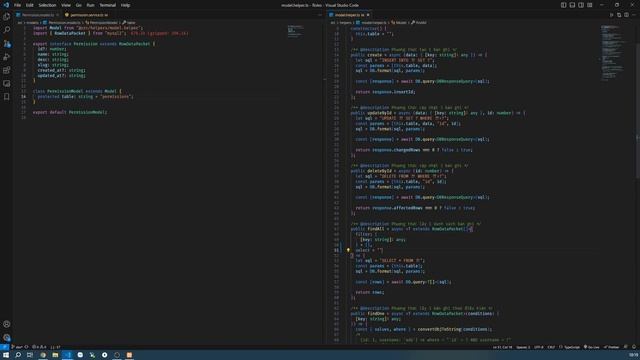Expand the PermissionModel breadcrumb in left editor
Viewport: 640px width, 360px height.
click(x=102, y=23)
